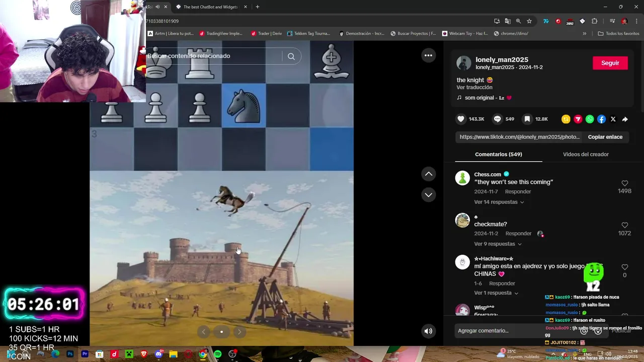Like the Hachiware comment

click(624, 267)
